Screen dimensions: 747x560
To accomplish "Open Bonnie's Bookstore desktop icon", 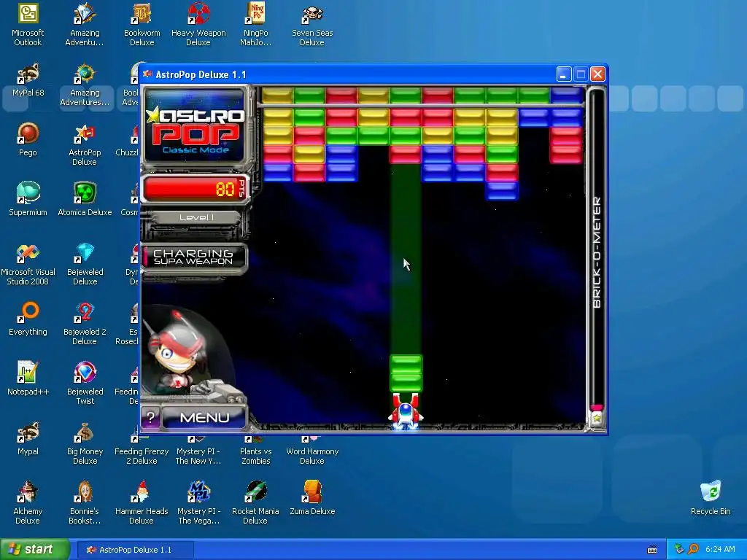I will [85, 503].
